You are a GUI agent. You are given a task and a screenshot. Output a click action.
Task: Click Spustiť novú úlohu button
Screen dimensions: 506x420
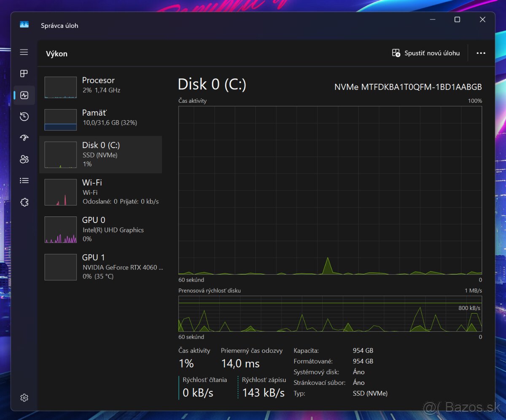click(x=425, y=53)
